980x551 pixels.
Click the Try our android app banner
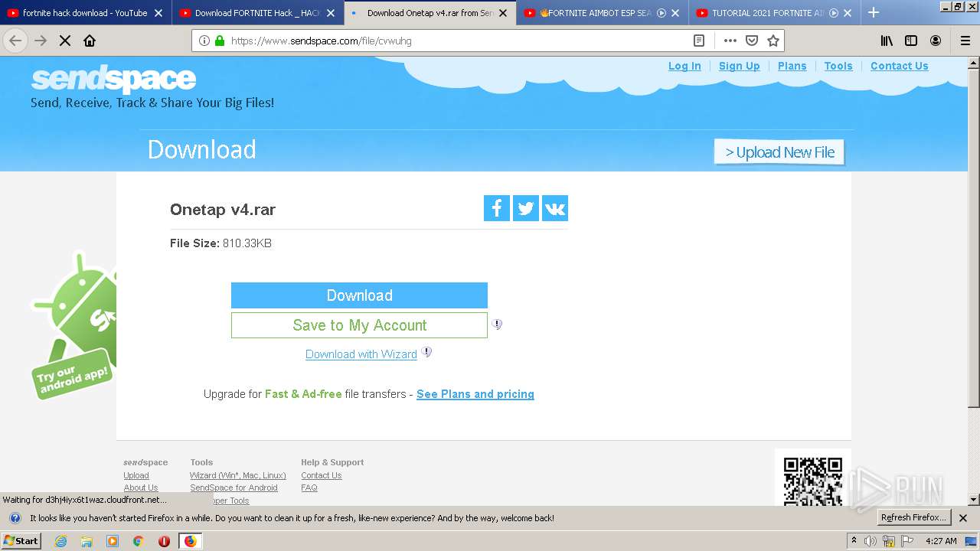click(74, 325)
